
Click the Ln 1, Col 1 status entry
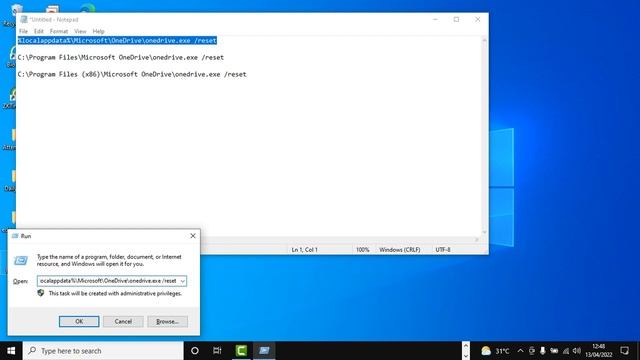[304, 249]
